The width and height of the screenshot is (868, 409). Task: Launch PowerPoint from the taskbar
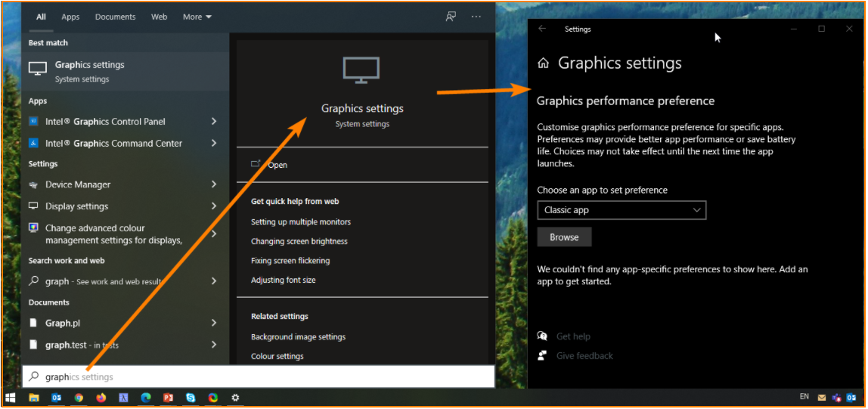[169, 398]
